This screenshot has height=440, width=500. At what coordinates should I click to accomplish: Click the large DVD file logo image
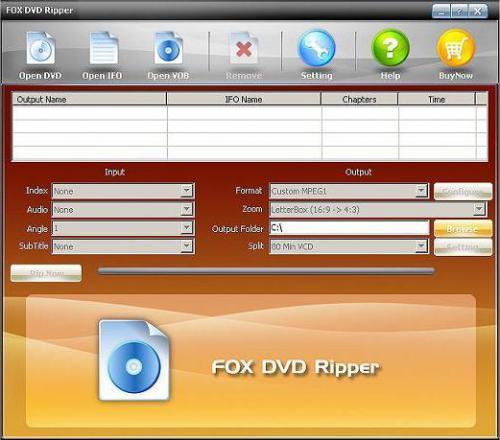click(x=134, y=360)
